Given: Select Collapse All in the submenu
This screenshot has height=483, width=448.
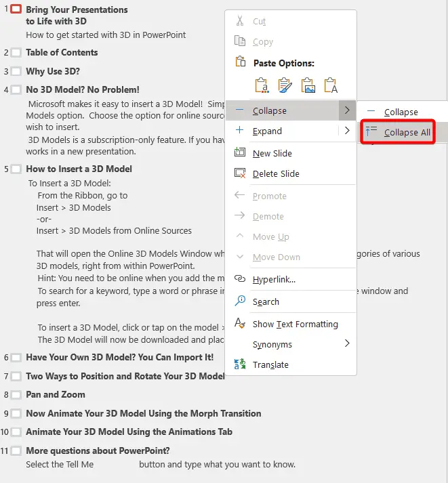Looking at the screenshot, I should [407, 133].
